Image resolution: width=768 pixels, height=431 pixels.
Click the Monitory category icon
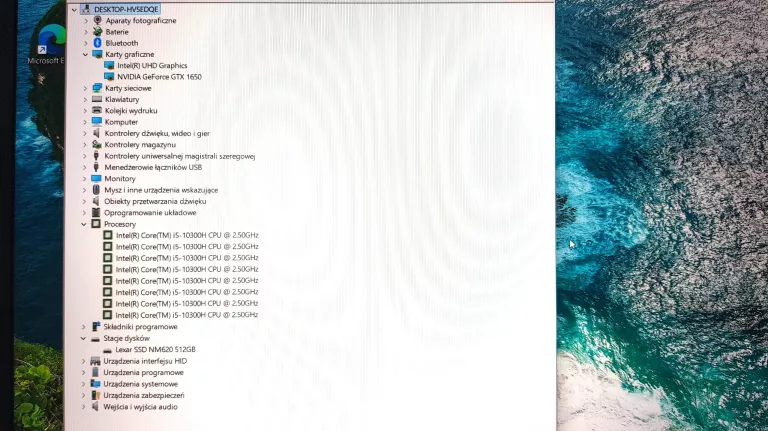97,178
